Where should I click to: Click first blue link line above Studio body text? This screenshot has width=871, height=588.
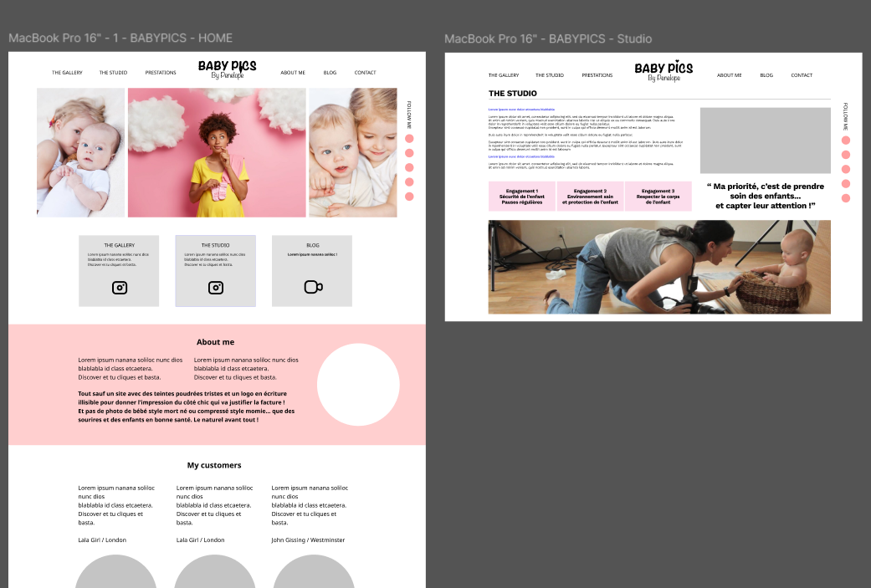tap(521, 110)
